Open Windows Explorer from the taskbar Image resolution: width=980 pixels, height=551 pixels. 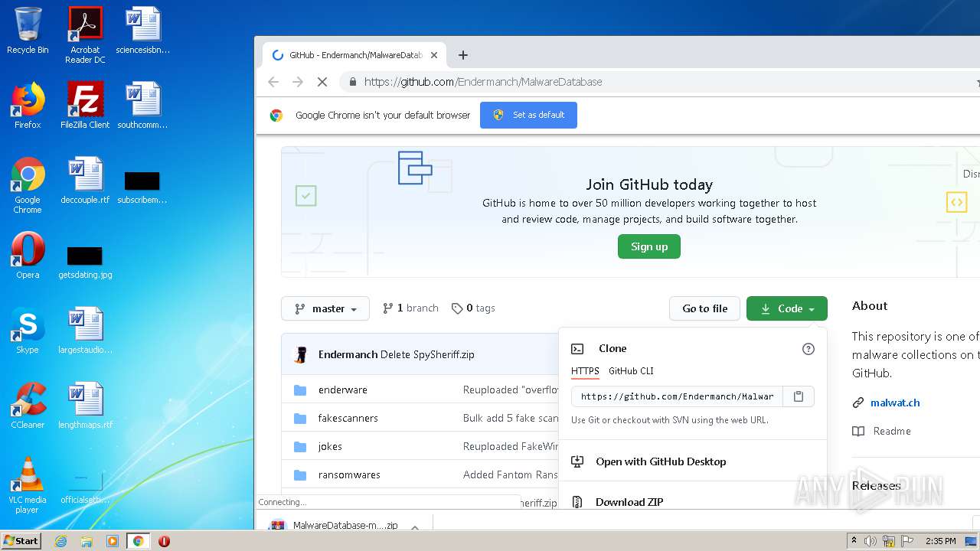(87, 541)
